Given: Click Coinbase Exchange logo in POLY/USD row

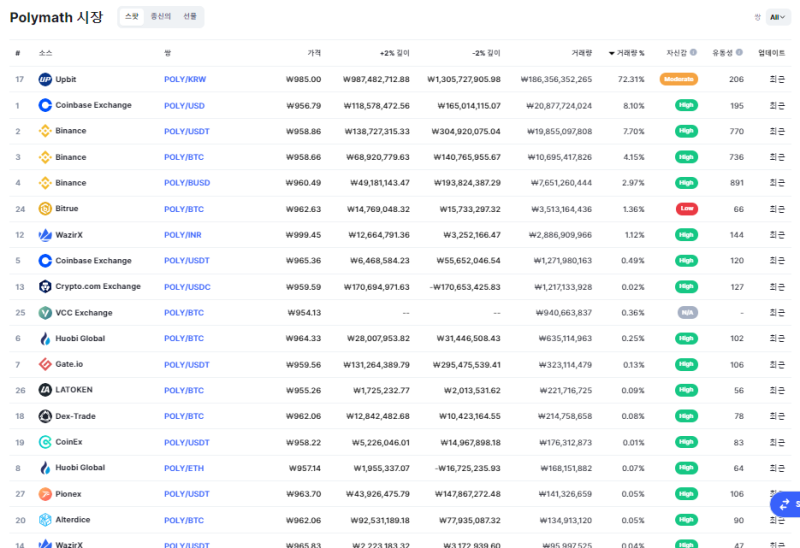Looking at the screenshot, I should (45, 105).
